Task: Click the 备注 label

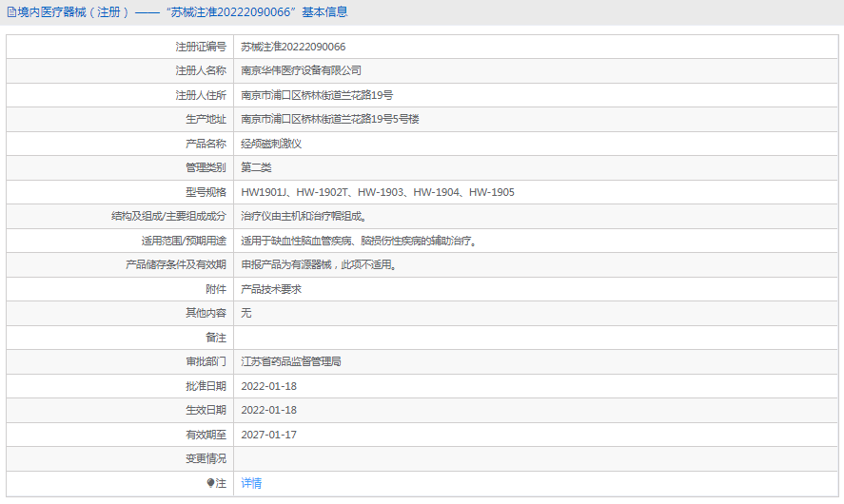Action: tap(216, 338)
